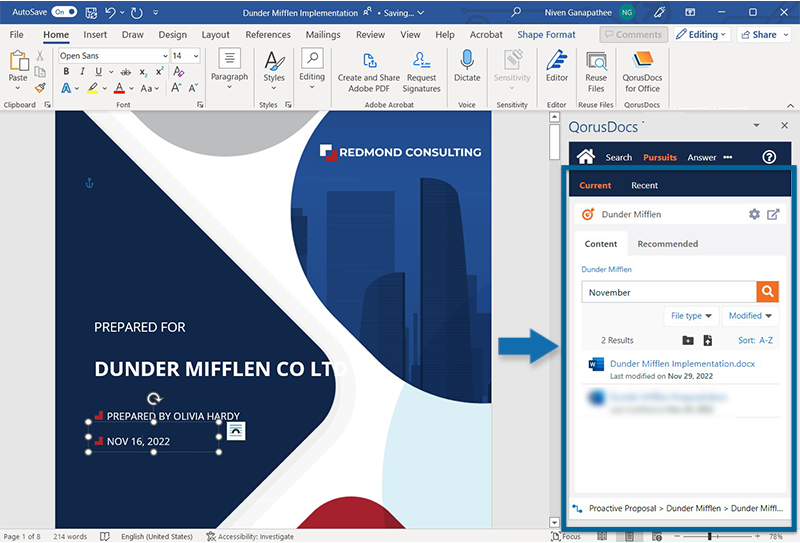Viewport: 800px width, 543px height.
Task: Apply yellow text highlight color
Action: pos(92,88)
